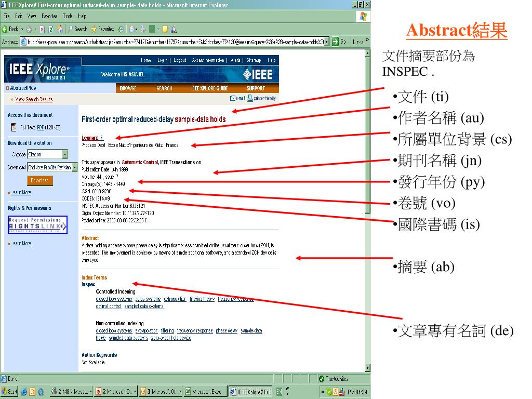Click the Automatic Control journal link
This screenshot has width=532, height=399.
[x=140, y=162]
